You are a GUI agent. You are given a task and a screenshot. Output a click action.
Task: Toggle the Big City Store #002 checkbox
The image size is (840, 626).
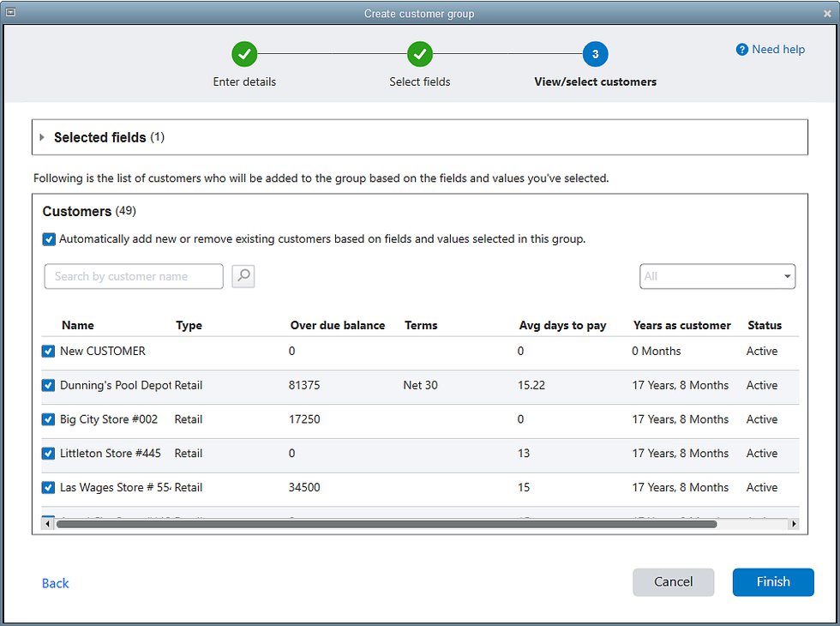(49, 419)
